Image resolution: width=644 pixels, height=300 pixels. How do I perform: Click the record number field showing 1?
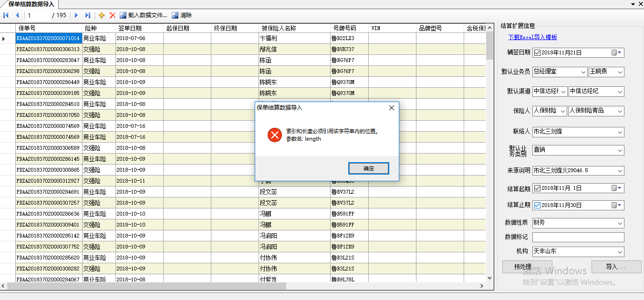[x=38, y=15]
